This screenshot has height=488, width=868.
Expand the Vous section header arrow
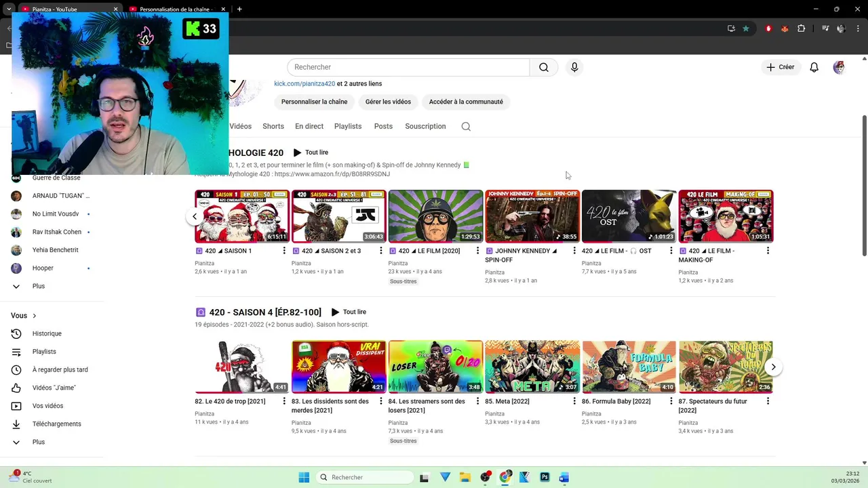(x=34, y=316)
